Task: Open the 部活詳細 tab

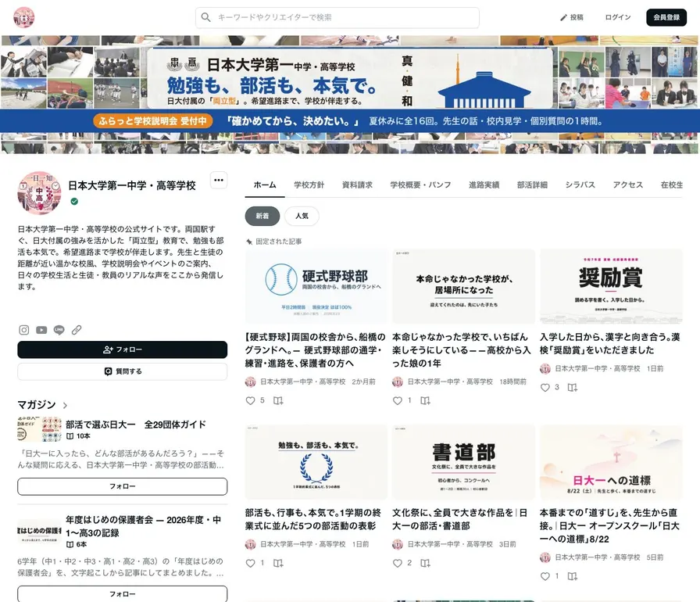Action: (532, 185)
